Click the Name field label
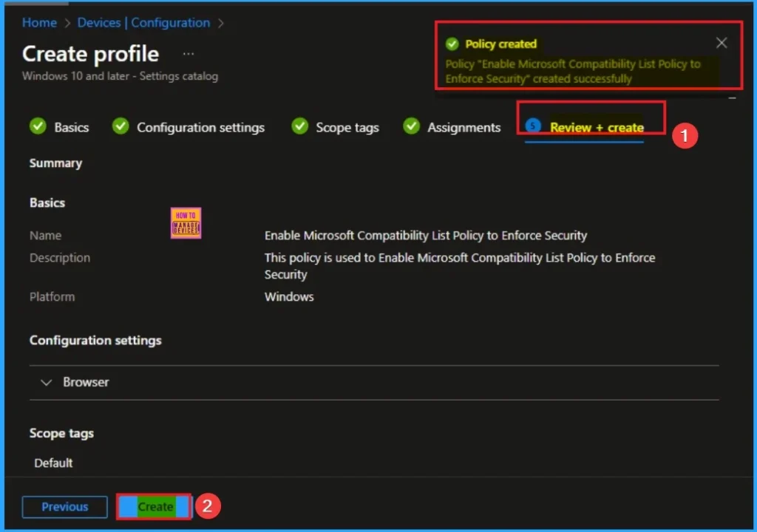 point(45,236)
